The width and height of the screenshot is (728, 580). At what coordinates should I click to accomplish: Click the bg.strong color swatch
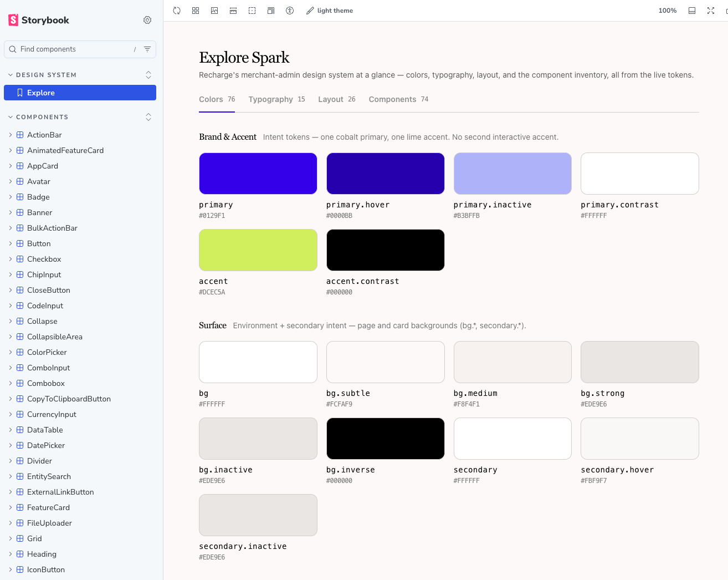point(640,362)
